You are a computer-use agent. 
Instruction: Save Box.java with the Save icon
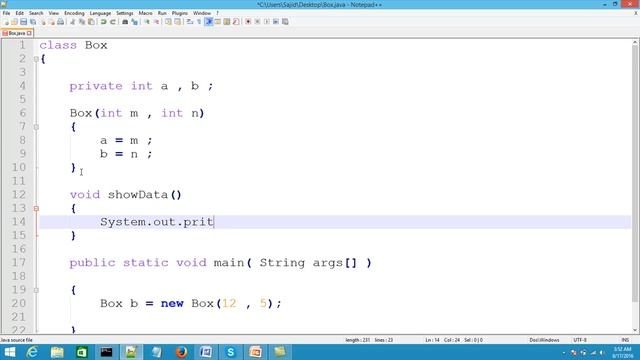pos(23,22)
